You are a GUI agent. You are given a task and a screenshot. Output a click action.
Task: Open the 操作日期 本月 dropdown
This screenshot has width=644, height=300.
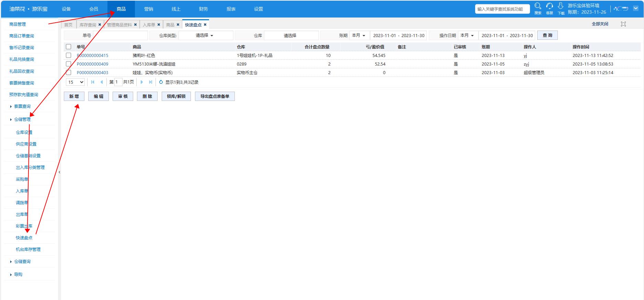click(468, 35)
